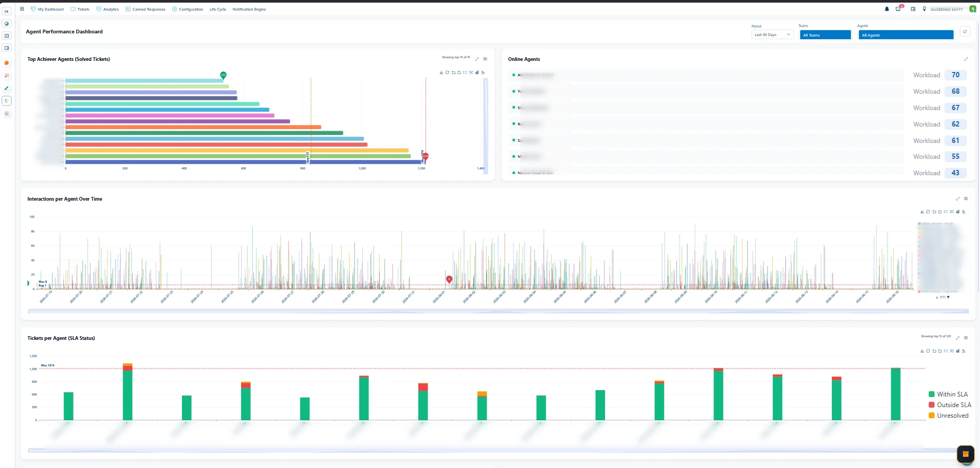Go to previous legend page in Interactions chart
The width and height of the screenshot is (980, 468).
(937, 297)
